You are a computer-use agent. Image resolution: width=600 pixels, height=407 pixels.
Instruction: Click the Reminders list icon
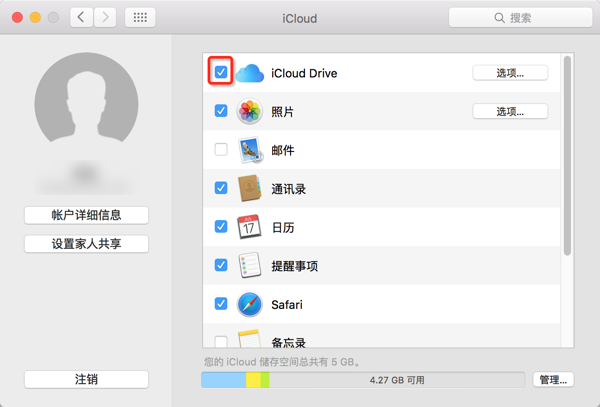tap(249, 265)
